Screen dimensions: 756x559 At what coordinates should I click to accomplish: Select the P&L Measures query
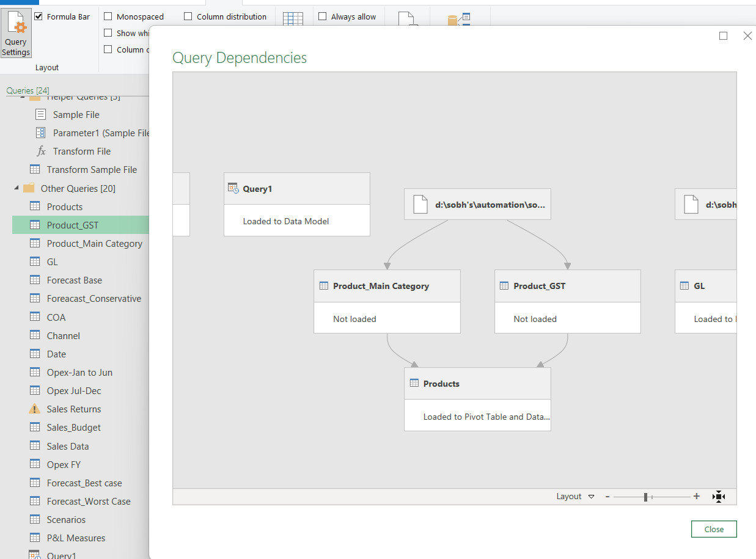click(x=76, y=538)
